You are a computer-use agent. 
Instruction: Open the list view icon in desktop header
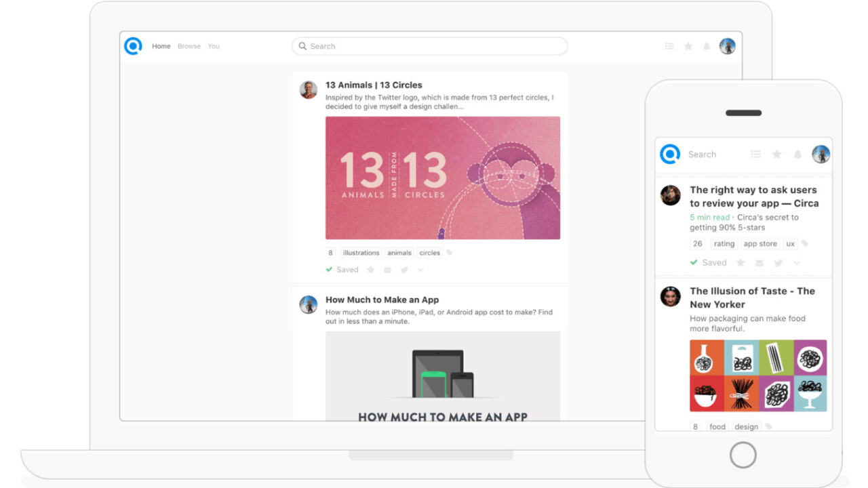pos(669,46)
